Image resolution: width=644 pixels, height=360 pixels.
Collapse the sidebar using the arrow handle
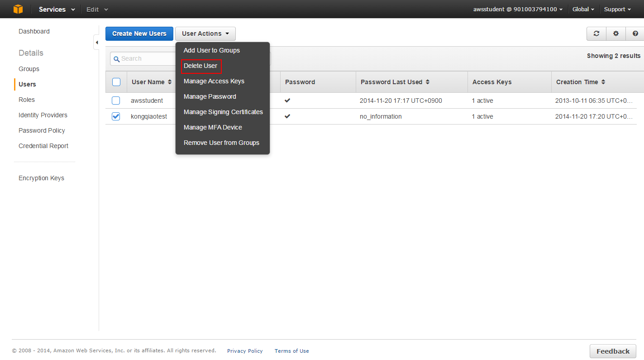[96, 42]
